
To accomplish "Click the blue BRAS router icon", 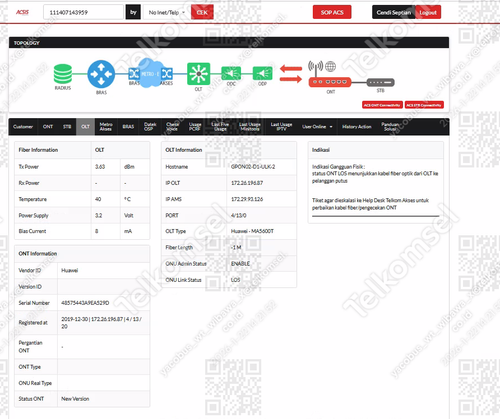I will click(x=101, y=74).
